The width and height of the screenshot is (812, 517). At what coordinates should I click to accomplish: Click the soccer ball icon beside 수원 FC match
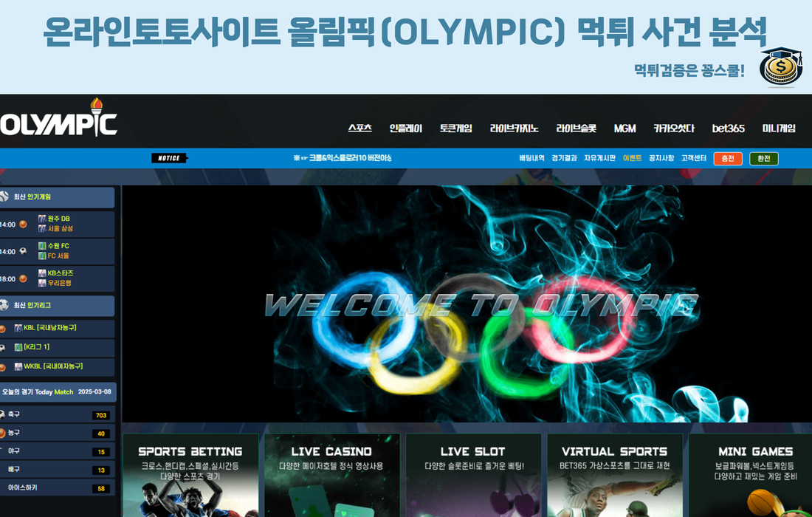[23, 251]
